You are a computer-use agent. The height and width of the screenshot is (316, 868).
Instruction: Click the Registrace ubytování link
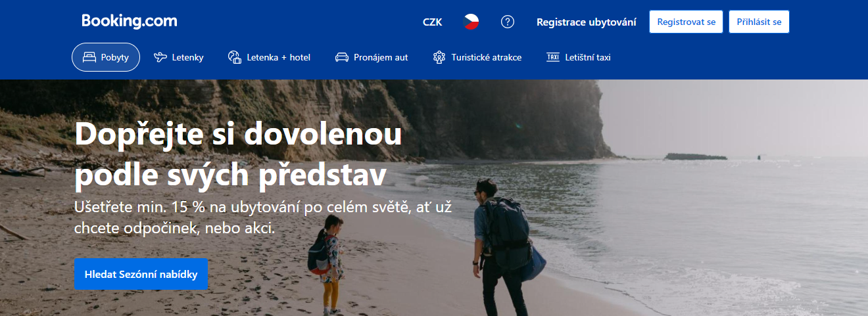(587, 22)
